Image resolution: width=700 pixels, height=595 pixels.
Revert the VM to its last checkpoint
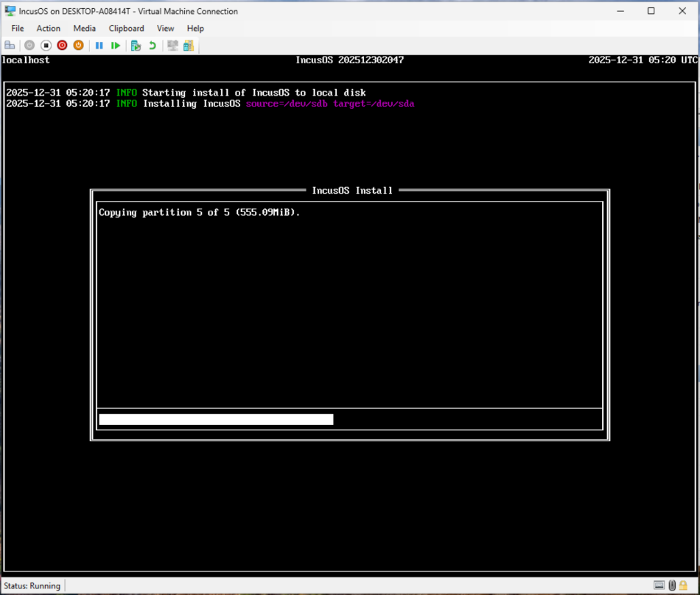pos(151,45)
